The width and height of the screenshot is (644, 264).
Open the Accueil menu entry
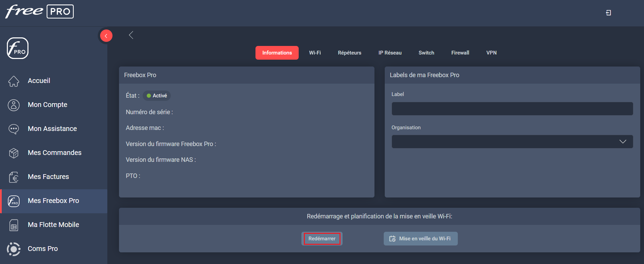click(54, 81)
